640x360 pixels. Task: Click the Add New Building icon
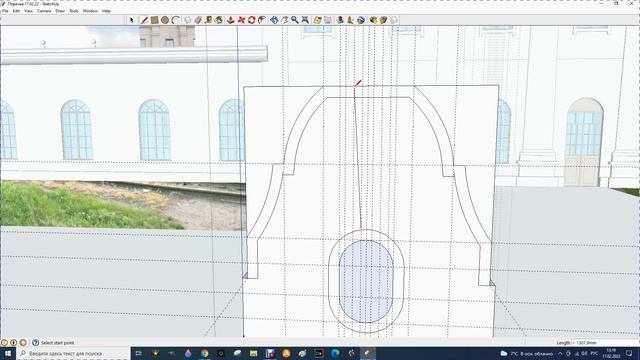[x=340, y=20]
